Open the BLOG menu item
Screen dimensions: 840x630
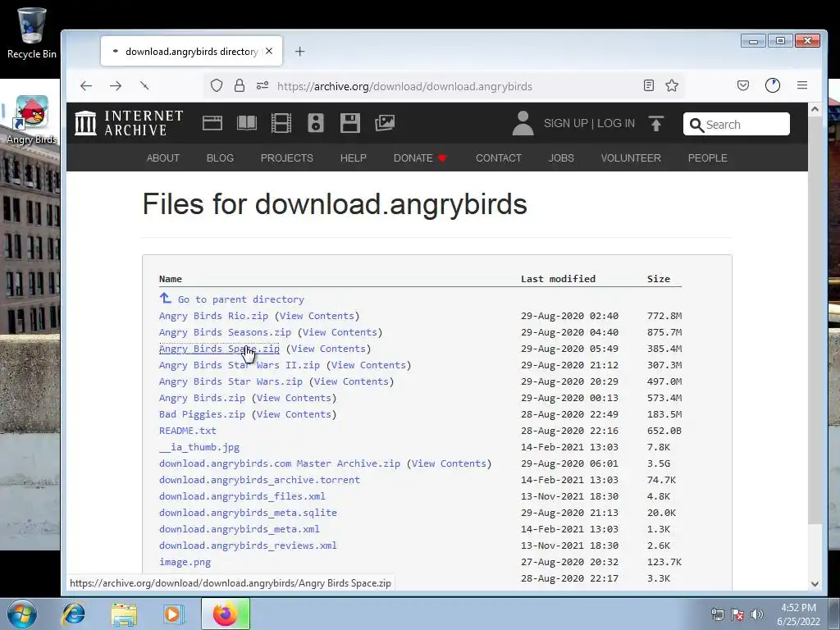point(220,158)
